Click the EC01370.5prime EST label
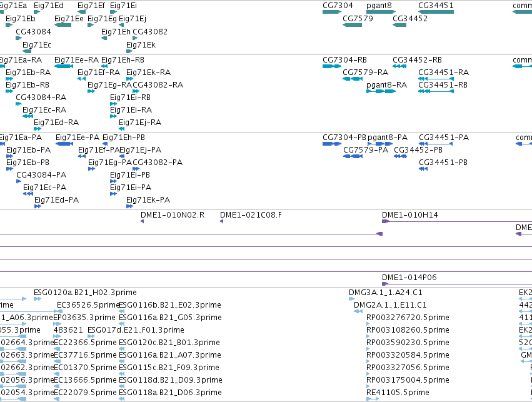The height and width of the screenshot is (402, 532). click(85, 368)
